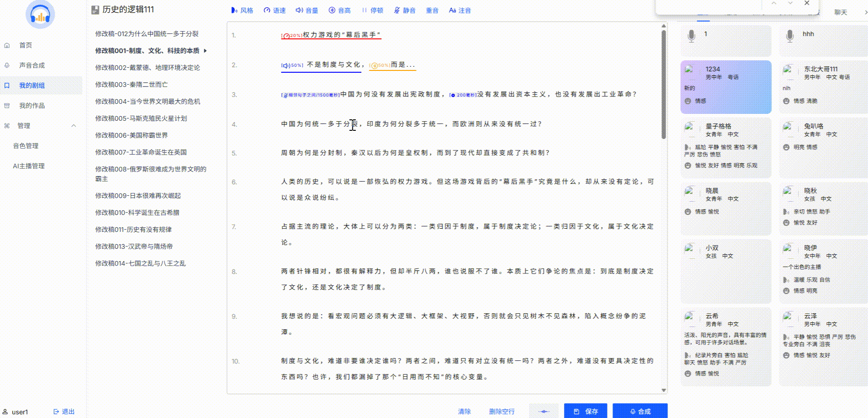Click the red 20% speed tag on line 1
The image size is (868, 418).
point(292,35)
